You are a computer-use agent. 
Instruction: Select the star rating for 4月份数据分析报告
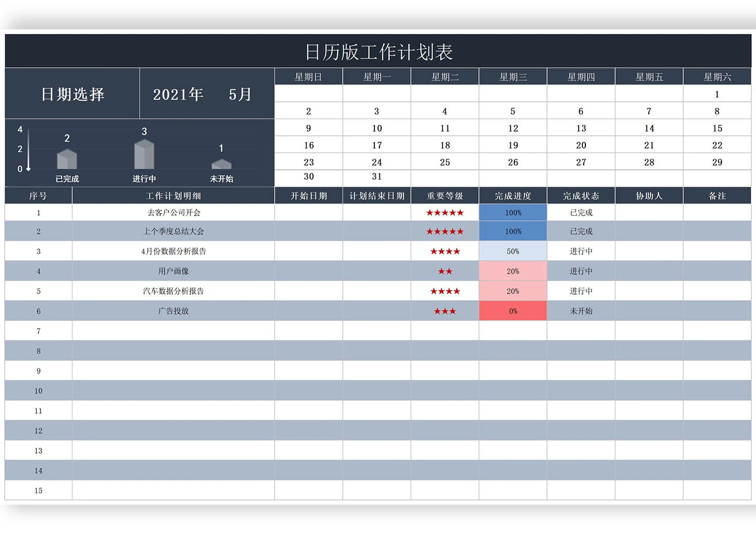445,251
